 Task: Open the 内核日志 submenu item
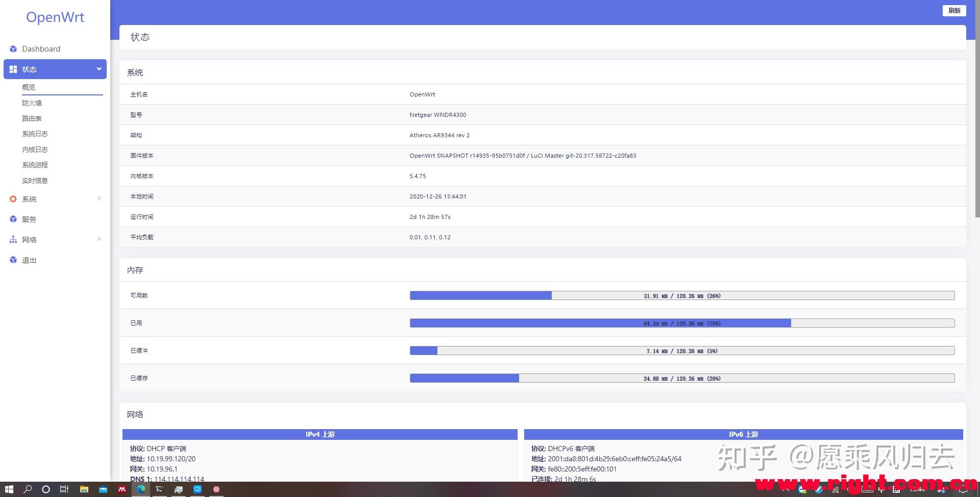pos(35,150)
